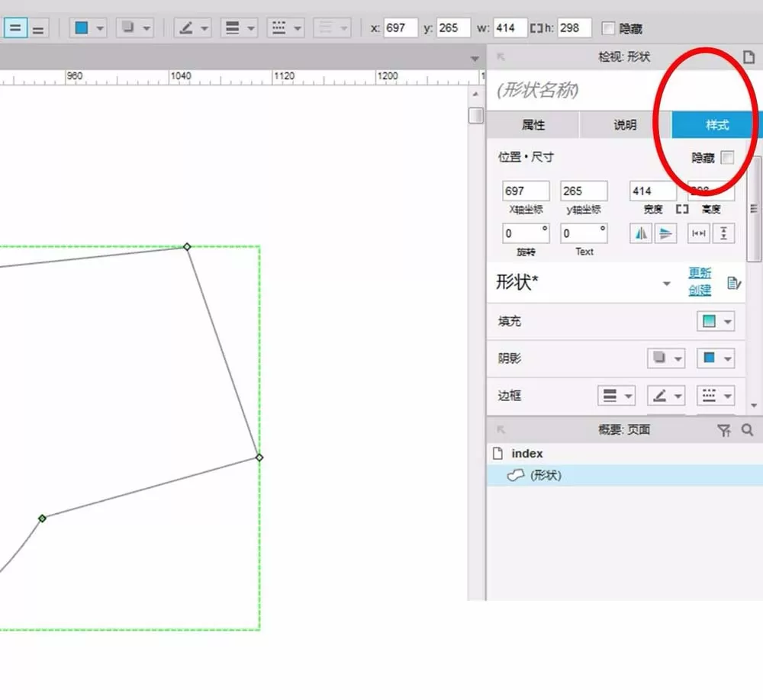Click the outline filter icon
The height and width of the screenshot is (700, 763).
coord(723,430)
